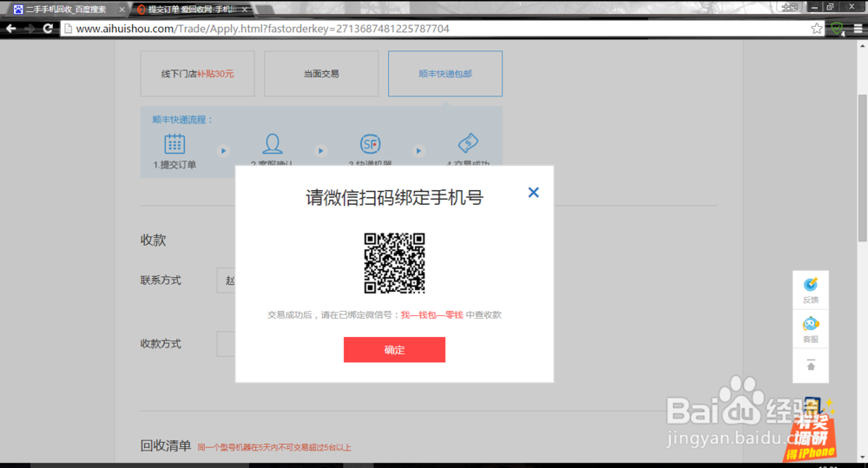Click the WeChat binding QR code
The width and height of the screenshot is (868, 468).
[x=394, y=263]
